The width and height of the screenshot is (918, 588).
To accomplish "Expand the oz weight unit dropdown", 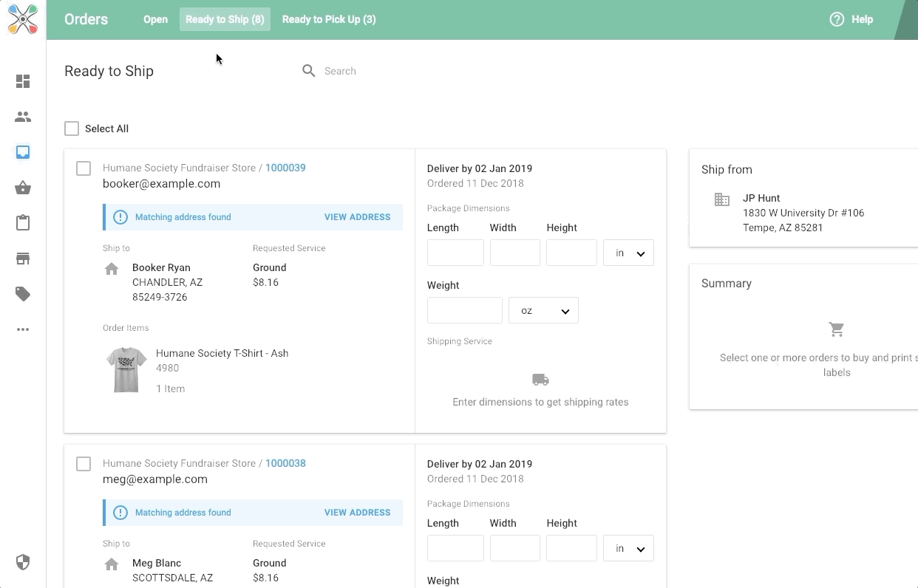I will 543,311.
